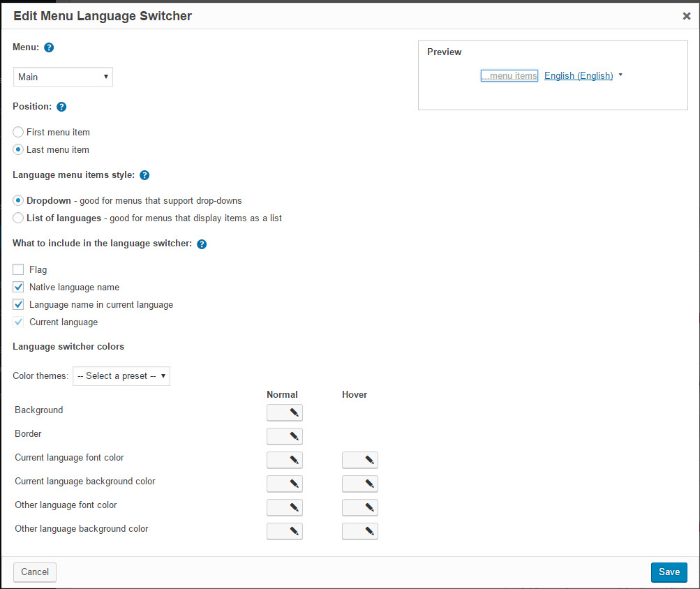
Task: Edit Current language font hover color
Action: click(360, 460)
